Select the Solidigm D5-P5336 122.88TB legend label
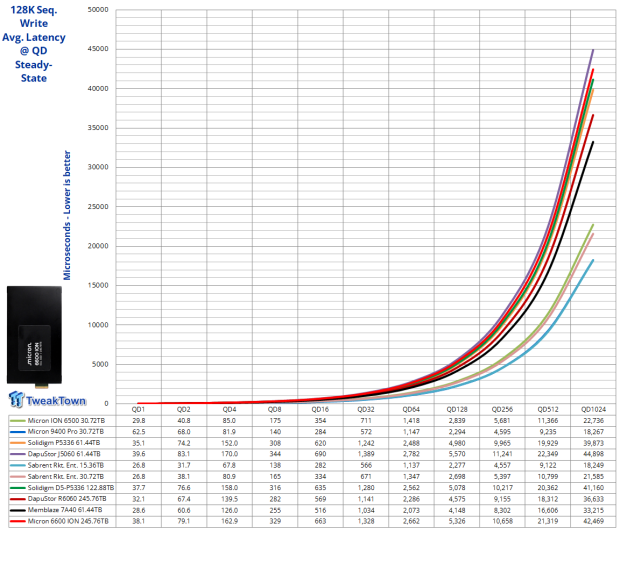The width and height of the screenshot is (620, 568). [x=71, y=488]
